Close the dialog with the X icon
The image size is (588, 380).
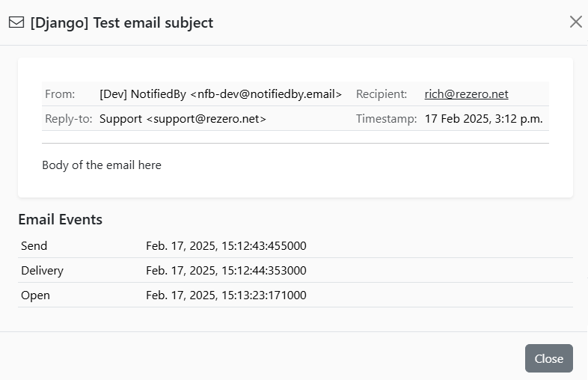[575, 22]
